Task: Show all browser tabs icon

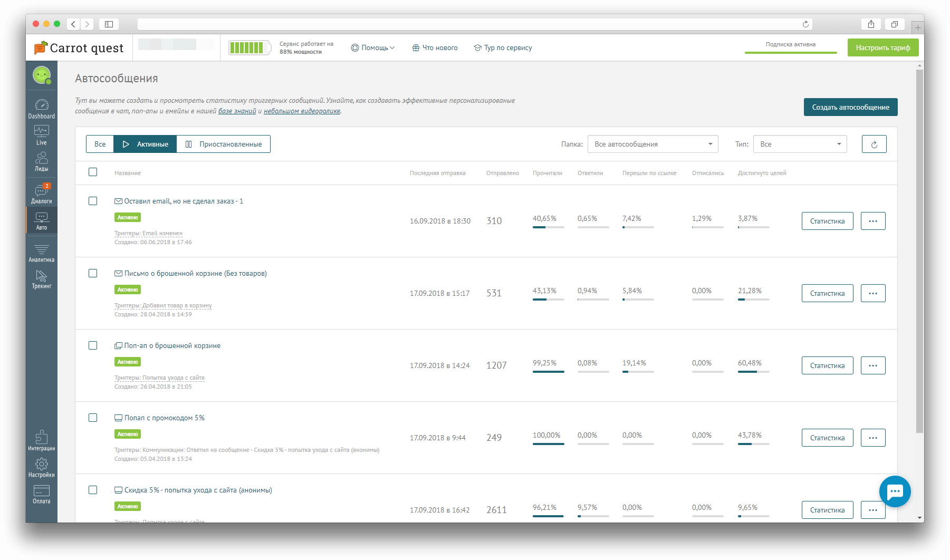Action: 895,24
